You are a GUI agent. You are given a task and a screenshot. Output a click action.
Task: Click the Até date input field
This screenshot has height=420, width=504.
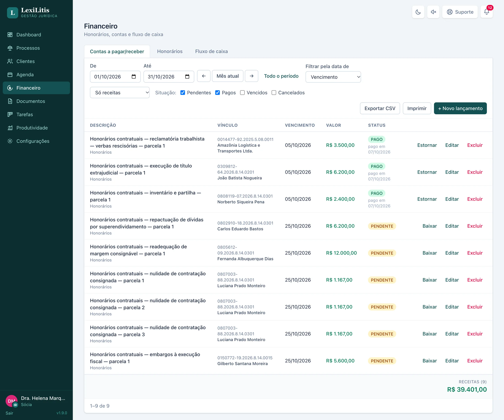pyautogui.click(x=169, y=76)
